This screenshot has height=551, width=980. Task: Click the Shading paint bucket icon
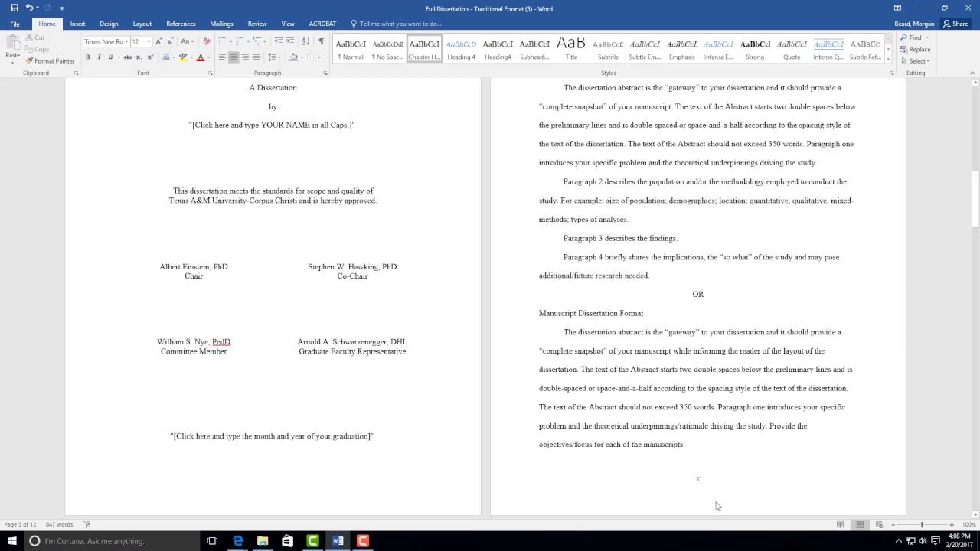pyautogui.click(x=293, y=57)
